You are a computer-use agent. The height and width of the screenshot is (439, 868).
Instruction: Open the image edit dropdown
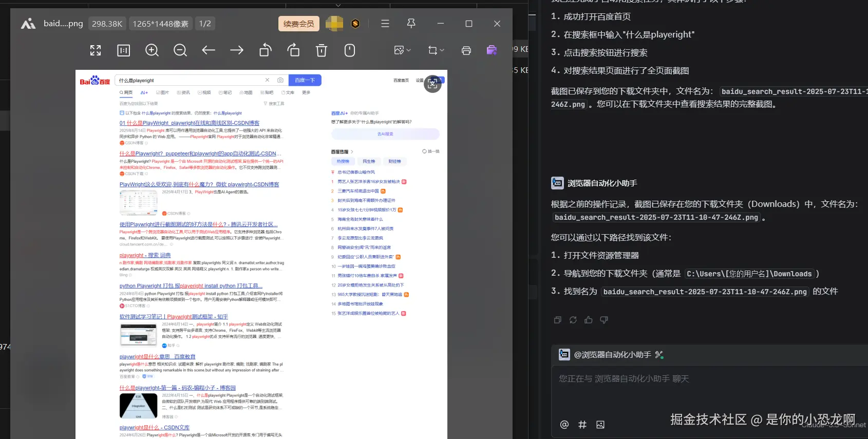pyautogui.click(x=402, y=50)
